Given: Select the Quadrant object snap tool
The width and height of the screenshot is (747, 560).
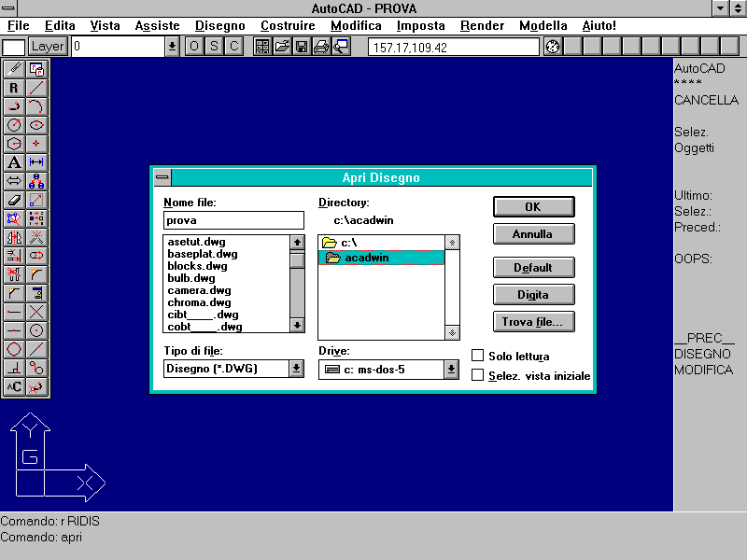Looking at the screenshot, I should coord(14,349).
